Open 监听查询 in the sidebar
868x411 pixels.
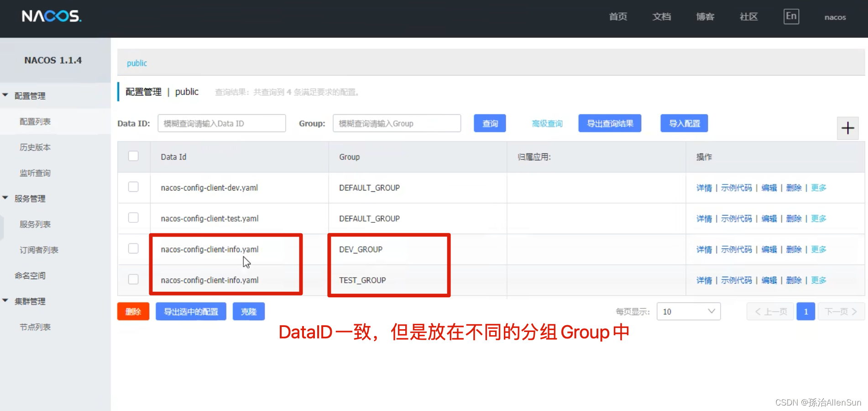click(35, 173)
